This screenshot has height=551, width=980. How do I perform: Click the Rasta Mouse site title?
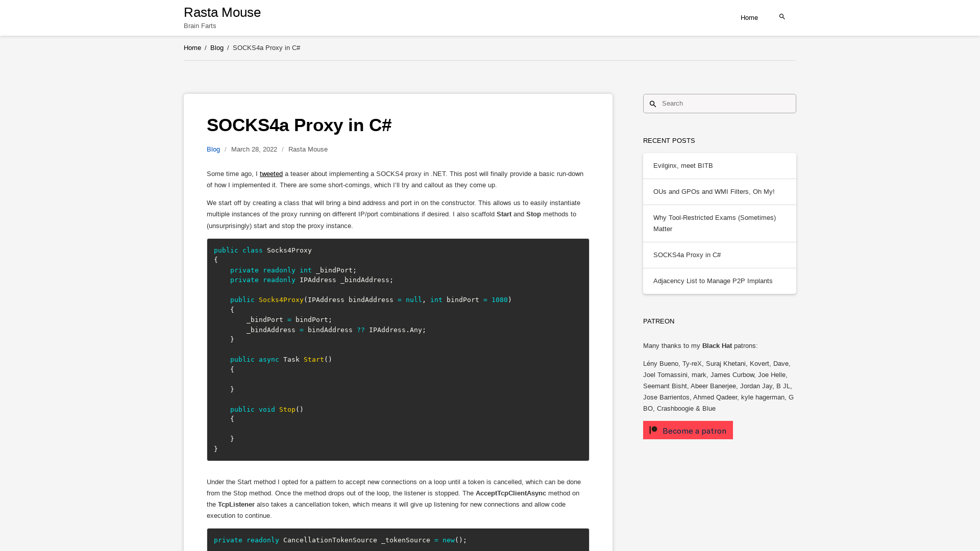pyautogui.click(x=222, y=12)
